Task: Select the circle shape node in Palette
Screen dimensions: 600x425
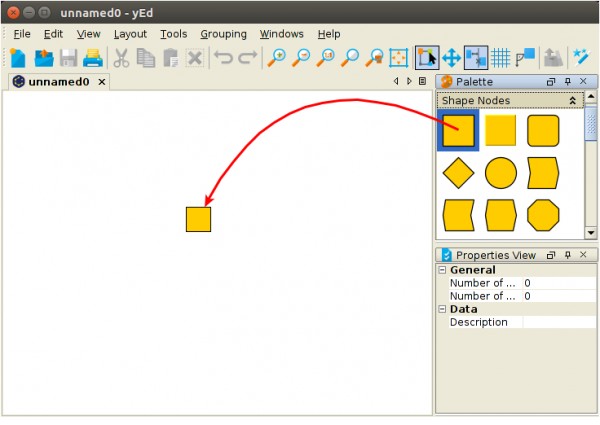Action: (501, 173)
